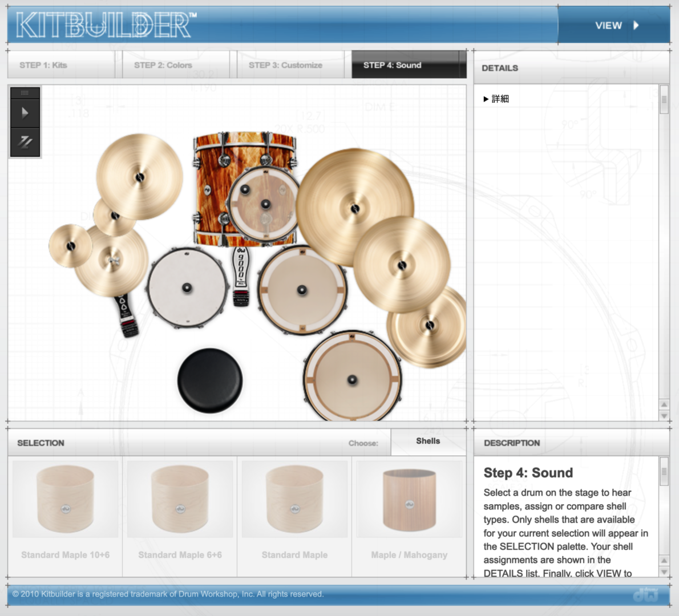Screen dimensions: 679x616
Task: Click the SELECTION panel header label
Action: coord(41,443)
